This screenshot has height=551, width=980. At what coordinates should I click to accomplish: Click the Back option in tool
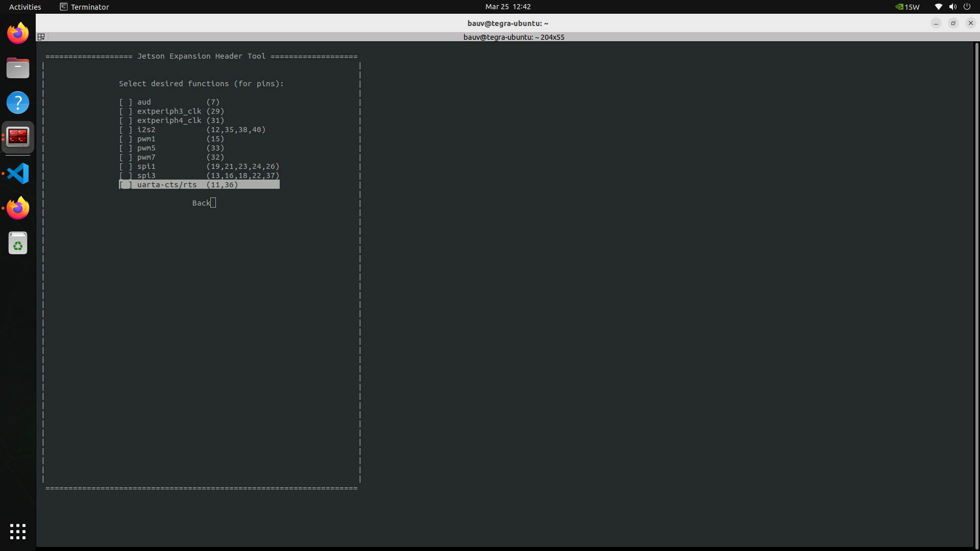201,203
